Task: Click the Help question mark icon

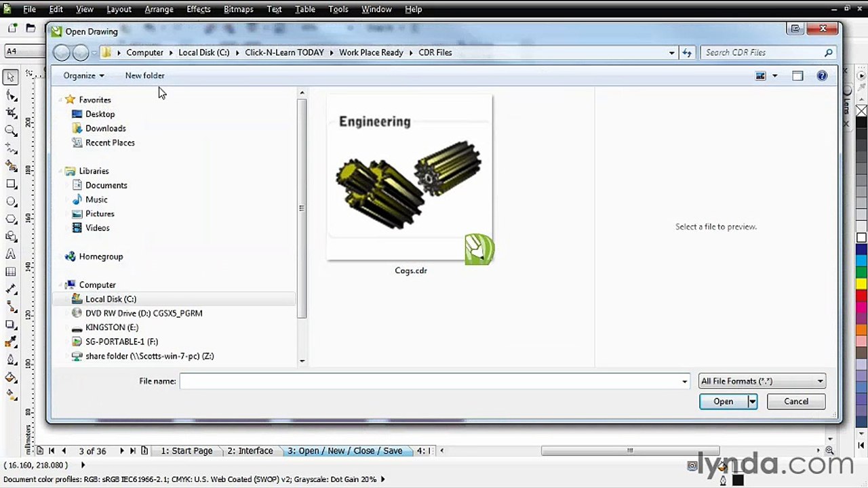Action: point(822,76)
